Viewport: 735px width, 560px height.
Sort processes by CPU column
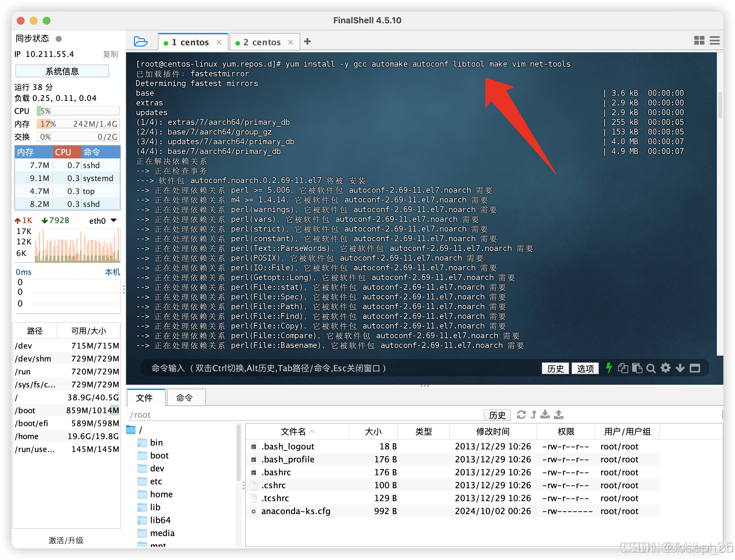[x=67, y=152]
